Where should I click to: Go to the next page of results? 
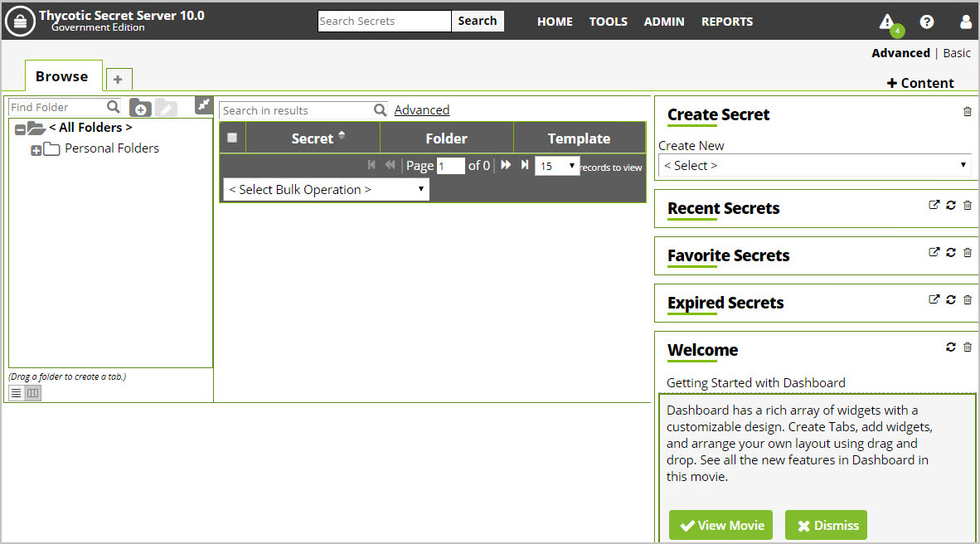(x=506, y=164)
